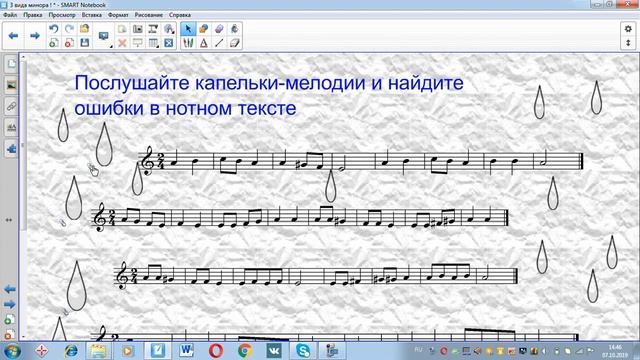Open the Рисование menu
The image size is (640, 360).
pos(149,15)
